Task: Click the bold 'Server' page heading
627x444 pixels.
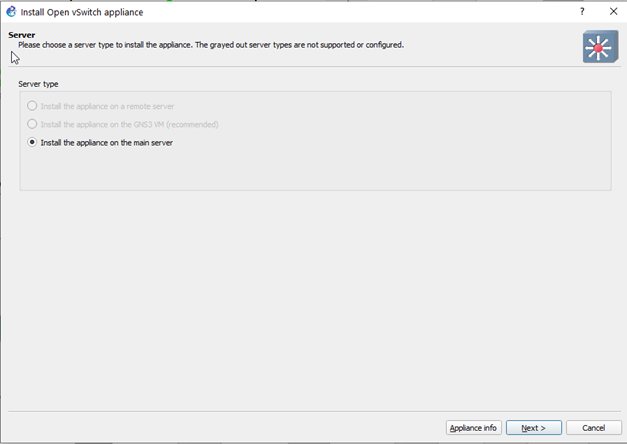Action: pyautogui.click(x=22, y=35)
